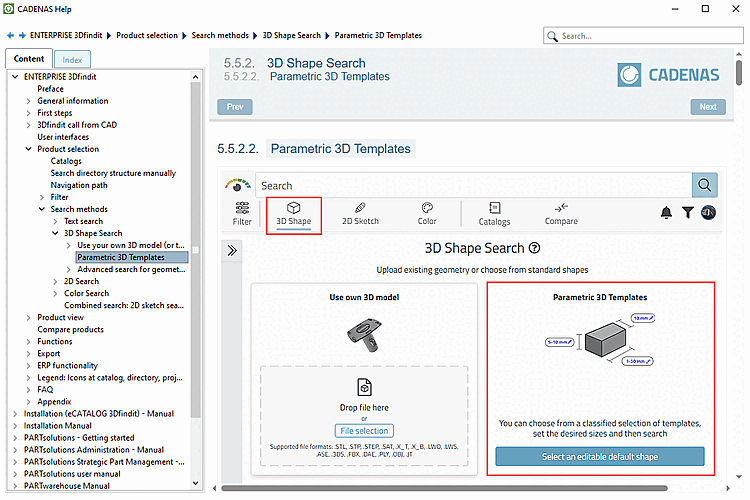Click the Parametric 3D Templates subtitle link

tap(330, 77)
